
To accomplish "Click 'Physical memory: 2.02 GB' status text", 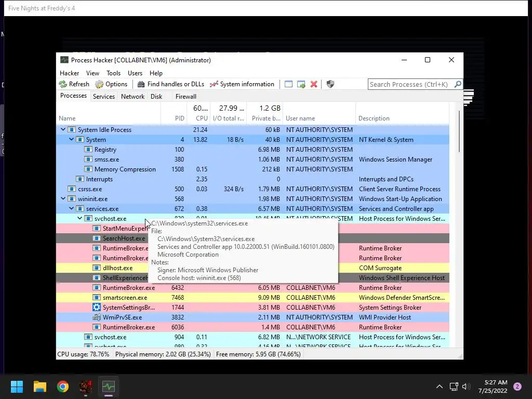I will click(163, 354).
